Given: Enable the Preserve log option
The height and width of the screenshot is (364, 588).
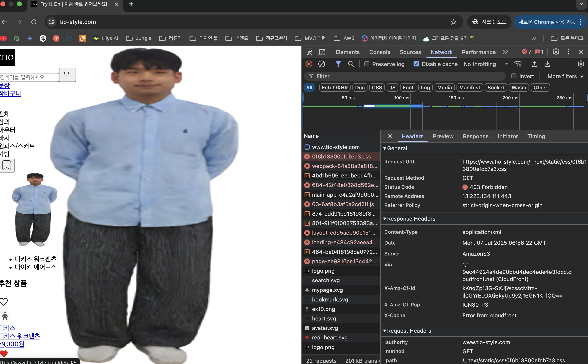Looking at the screenshot, I should (367, 64).
